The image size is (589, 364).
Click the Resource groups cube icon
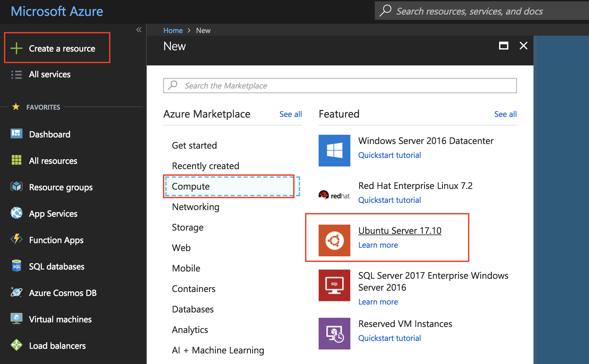click(16, 187)
